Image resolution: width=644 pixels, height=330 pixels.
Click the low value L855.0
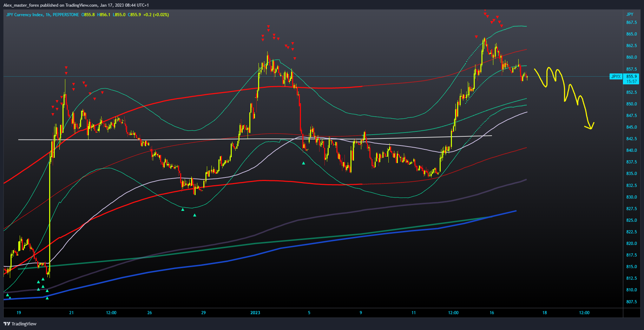pos(119,15)
